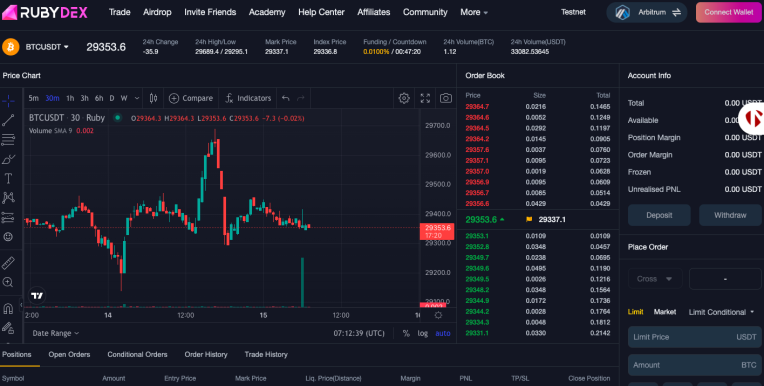Open chart settings gear
The height and width of the screenshot is (386, 764).
coord(404,98)
